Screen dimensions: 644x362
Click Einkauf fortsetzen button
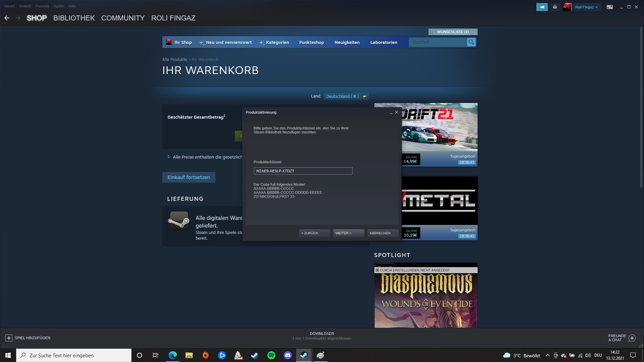click(189, 177)
